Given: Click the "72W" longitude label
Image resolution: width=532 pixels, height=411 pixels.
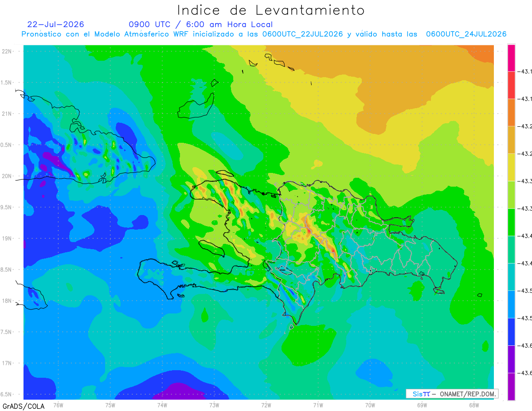Looking at the screenshot, I should click(266, 404).
